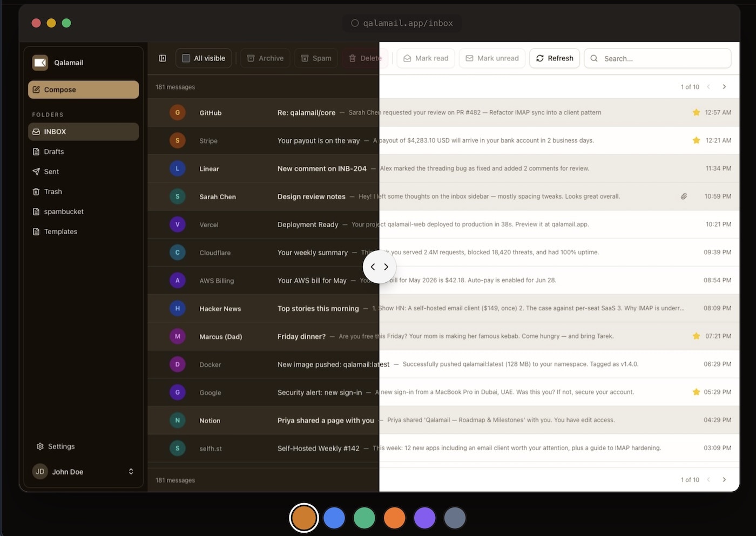Image resolution: width=756 pixels, height=536 pixels.
Task: Toggle the All visible checkbox
Action: click(x=186, y=58)
